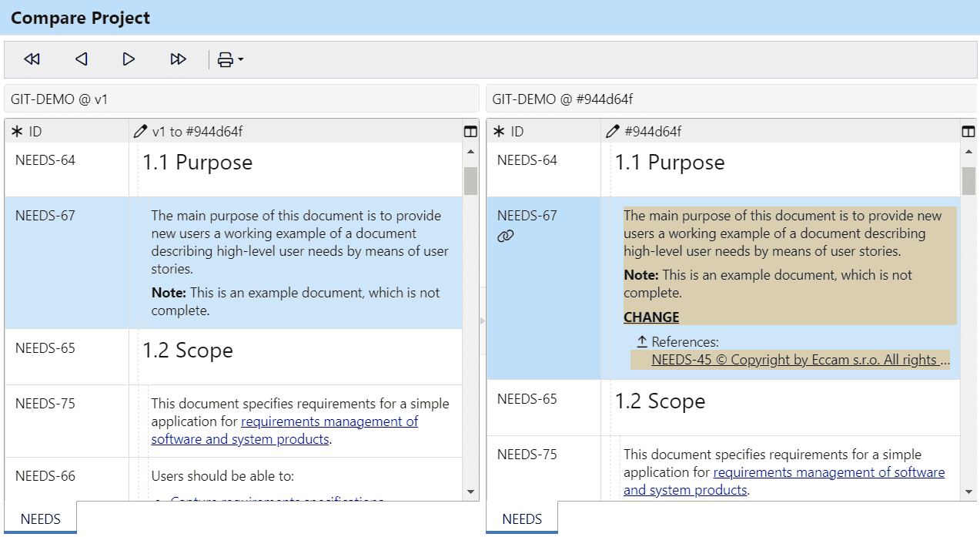Image resolution: width=980 pixels, height=537 pixels.
Task: Follow right pane 'requirements management of software' link
Action: tap(829, 472)
